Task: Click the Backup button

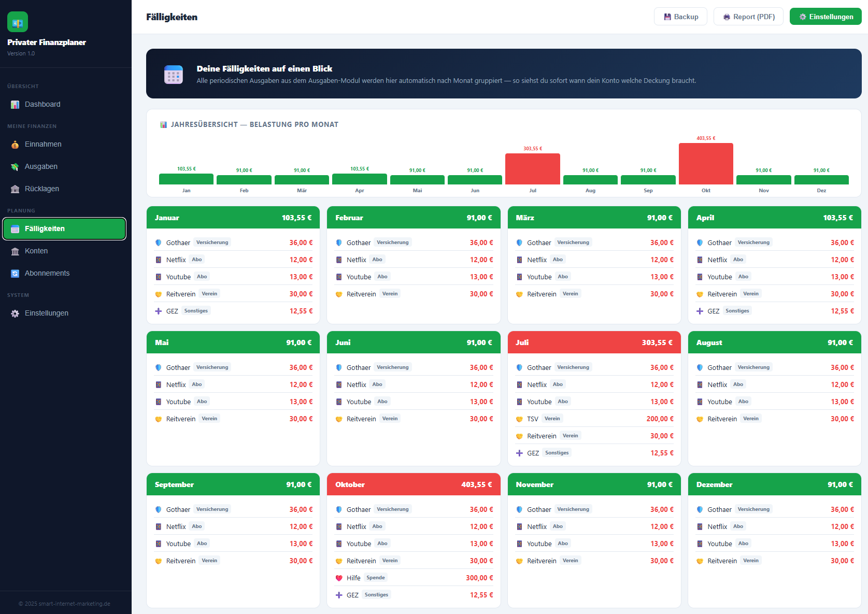Action: click(680, 17)
